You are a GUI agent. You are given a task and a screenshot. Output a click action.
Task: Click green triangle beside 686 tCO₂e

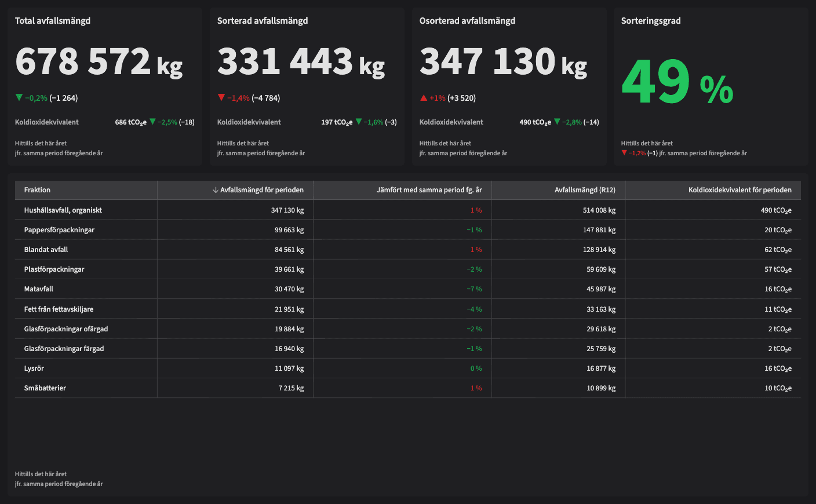[x=153, y=122]
